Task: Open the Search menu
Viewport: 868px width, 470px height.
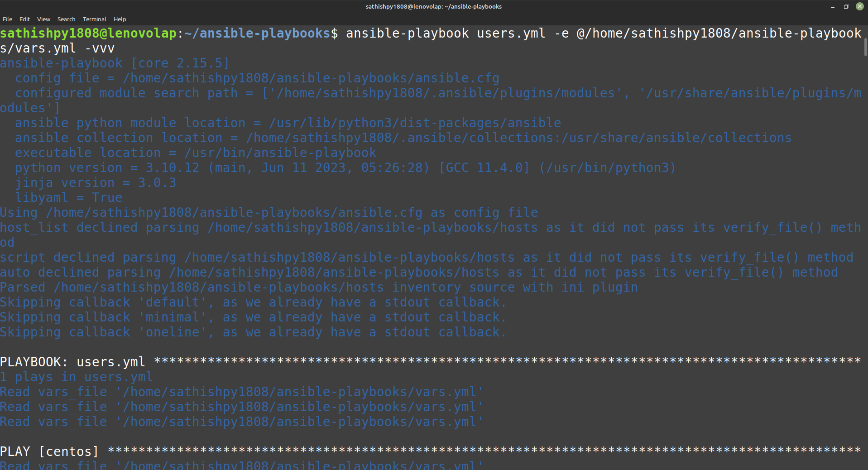Action: coord(66,19)
